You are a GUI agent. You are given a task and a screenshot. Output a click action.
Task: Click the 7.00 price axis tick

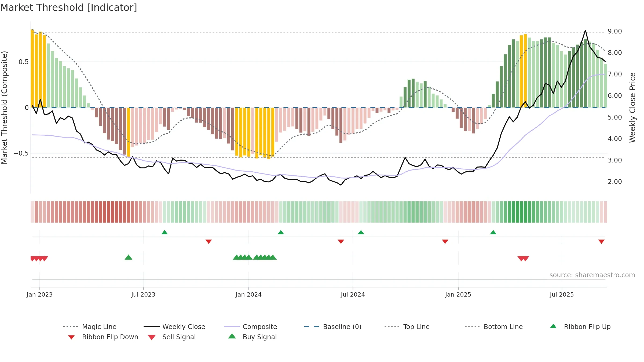[615, 74]
